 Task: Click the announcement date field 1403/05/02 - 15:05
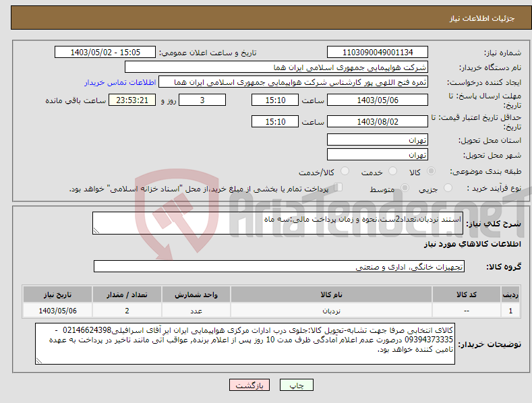coord(105,53)
